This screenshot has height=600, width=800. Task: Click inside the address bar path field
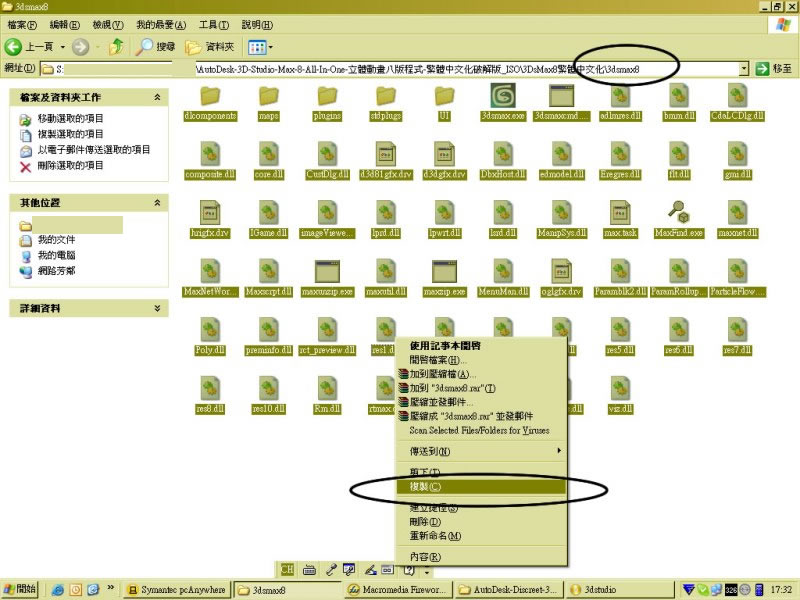tap(389, 69)
